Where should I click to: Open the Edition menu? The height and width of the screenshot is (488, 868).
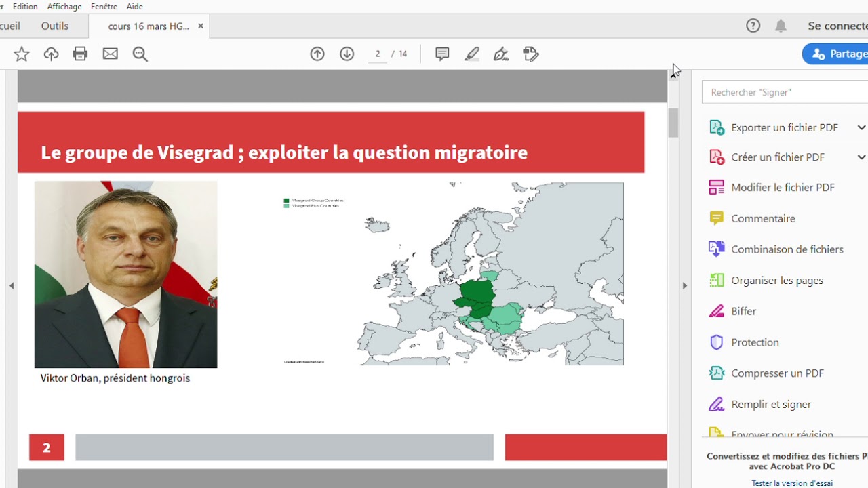pos(25,6)
